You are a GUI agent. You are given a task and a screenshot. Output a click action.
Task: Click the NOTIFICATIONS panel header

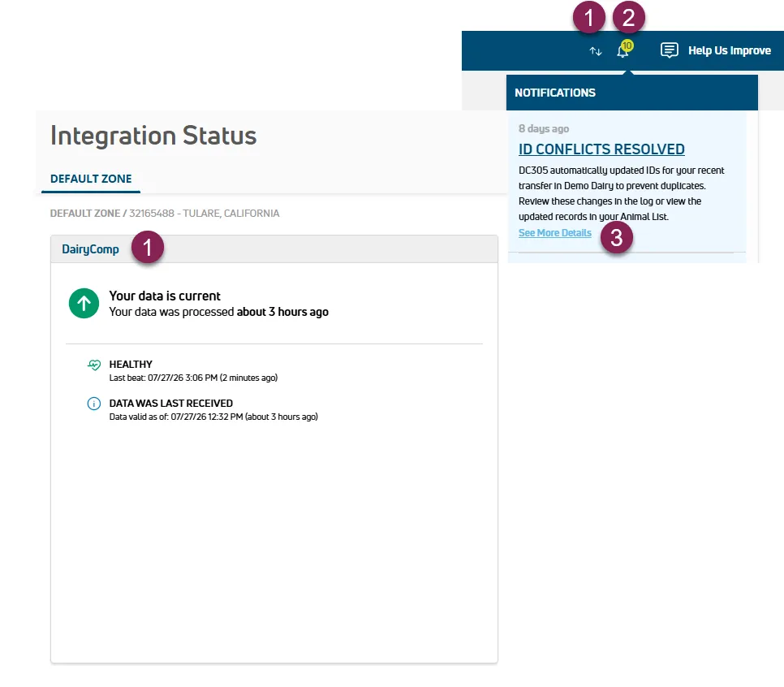click(632, 93)
